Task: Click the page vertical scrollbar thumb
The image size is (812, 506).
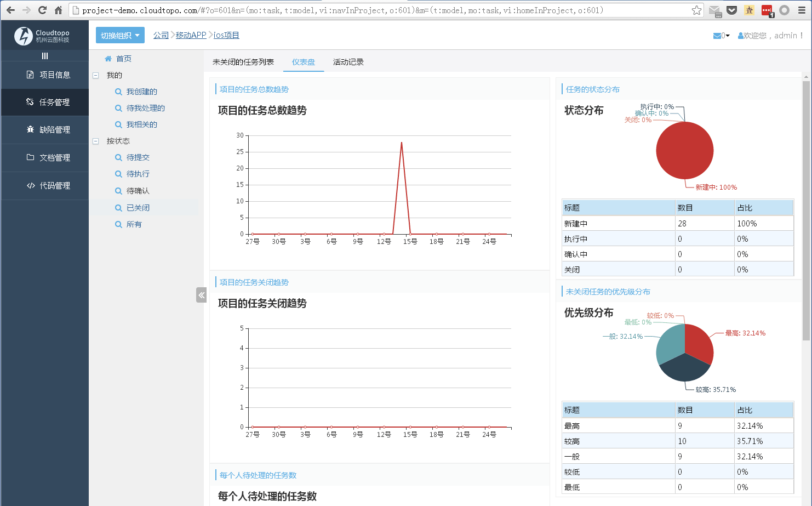Action: coord(806,211)
